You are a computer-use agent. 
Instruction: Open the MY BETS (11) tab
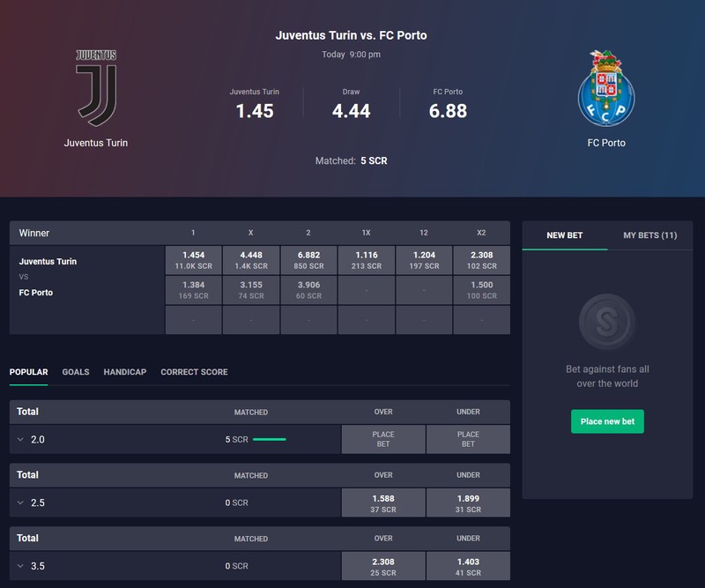650,235
